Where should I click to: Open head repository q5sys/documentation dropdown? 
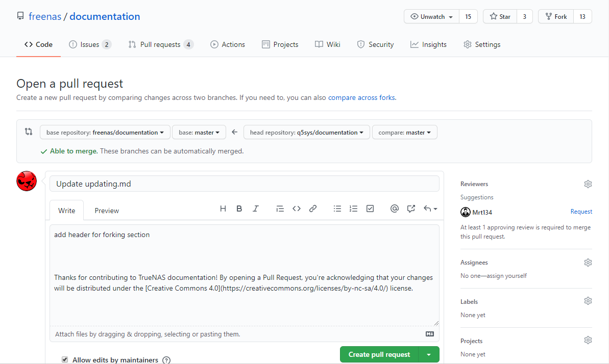click(x=307, y=133)
